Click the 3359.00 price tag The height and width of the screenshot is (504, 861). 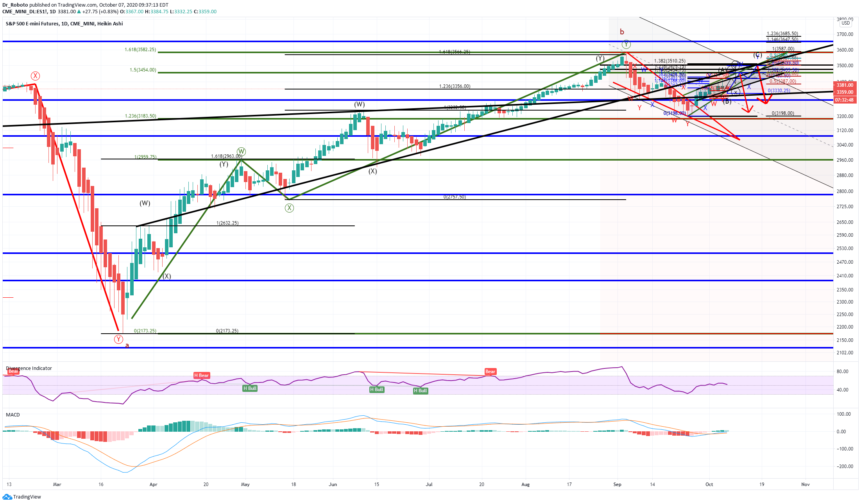tap(845, 92)
